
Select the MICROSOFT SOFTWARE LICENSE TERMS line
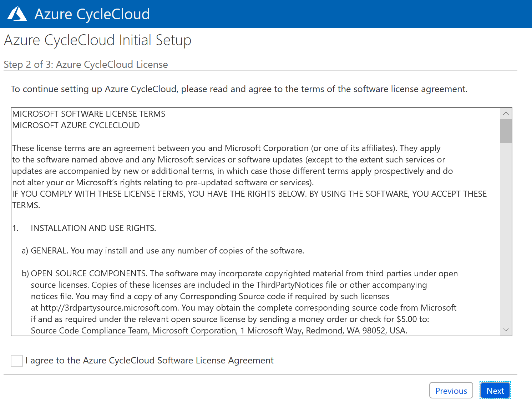(88, 114)
